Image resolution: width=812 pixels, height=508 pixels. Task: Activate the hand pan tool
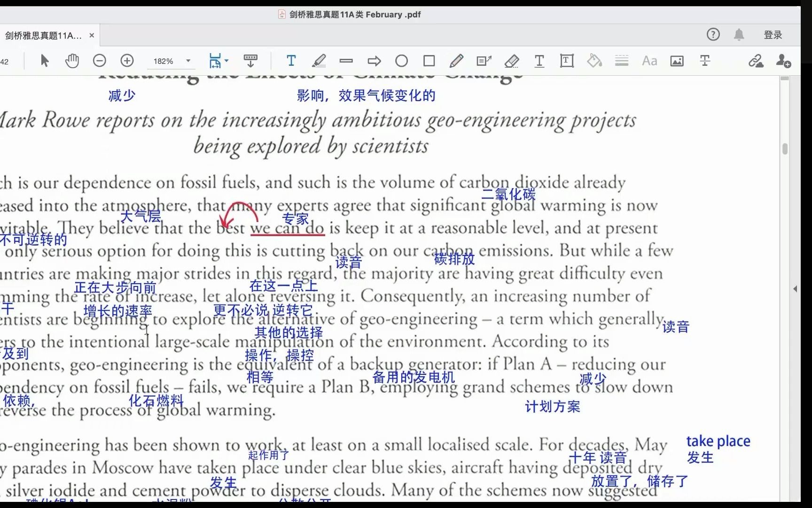tap(72, 61)
